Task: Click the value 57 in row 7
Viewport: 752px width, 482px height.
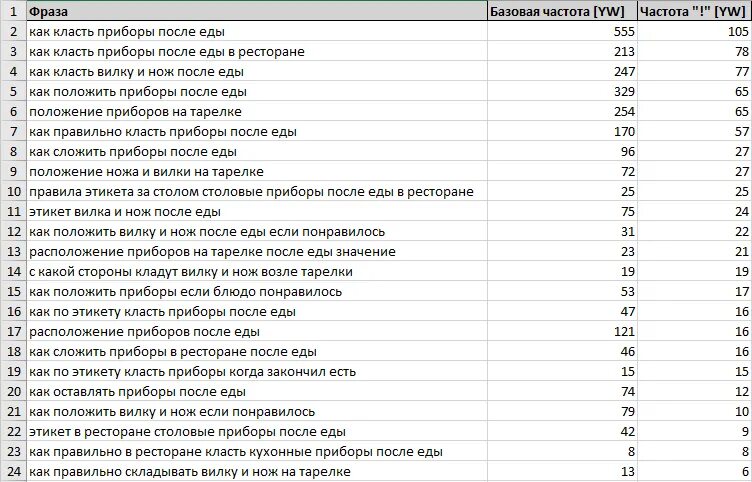Action: (741, 131)
